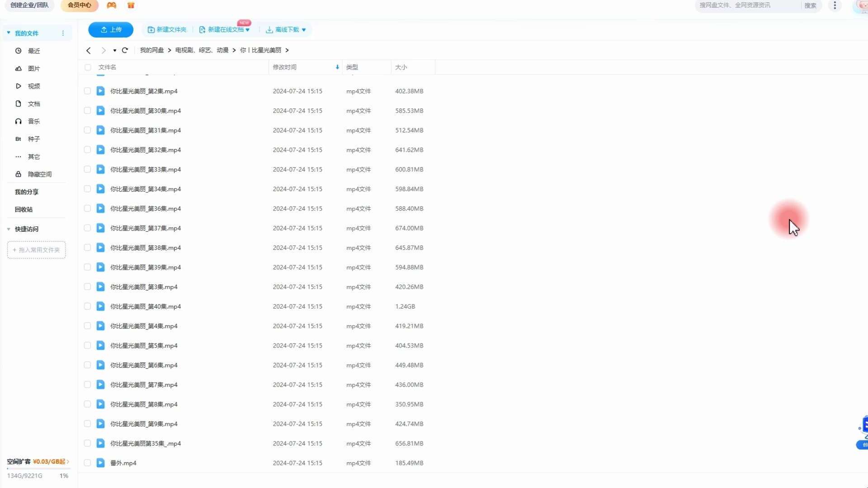Click the 上传 upload button
868x488 pixels.
pos(111,30)
